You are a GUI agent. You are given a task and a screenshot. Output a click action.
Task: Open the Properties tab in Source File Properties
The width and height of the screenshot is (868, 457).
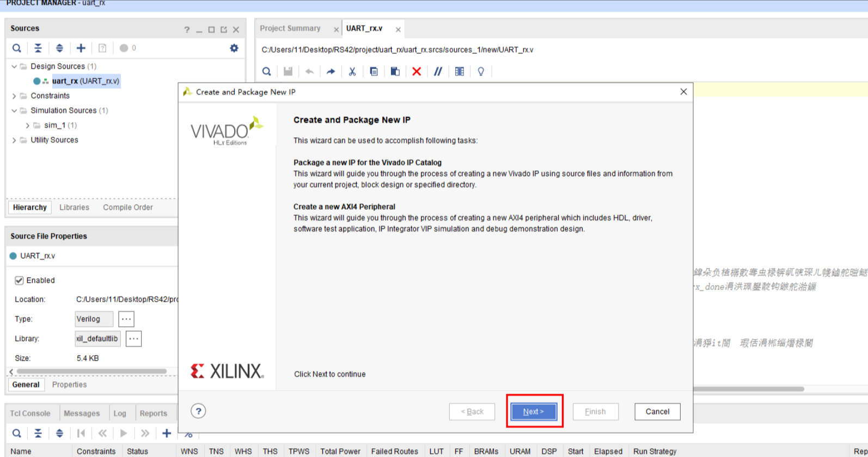(69, 385)
